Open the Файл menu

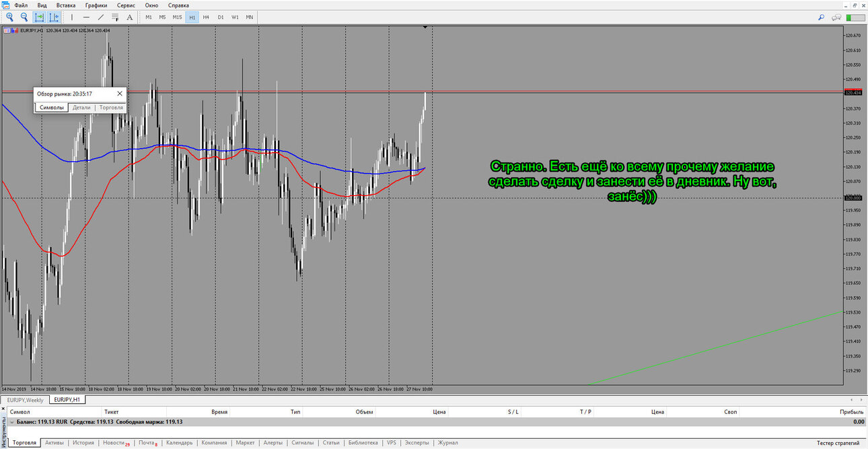pos(21,5)
